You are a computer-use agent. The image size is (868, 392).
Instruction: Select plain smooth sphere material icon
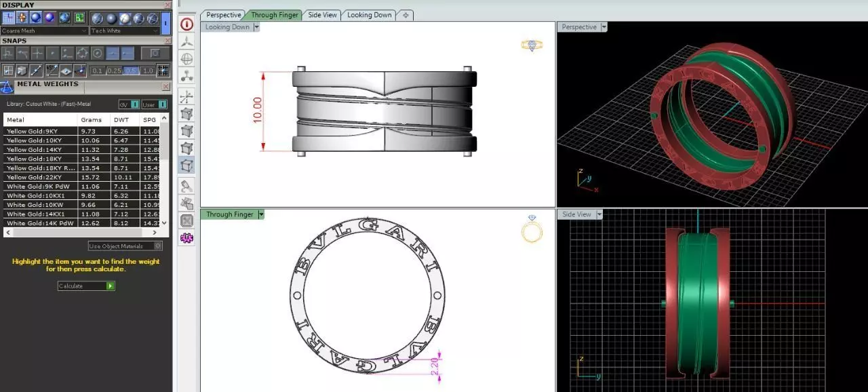coord(111,18)
